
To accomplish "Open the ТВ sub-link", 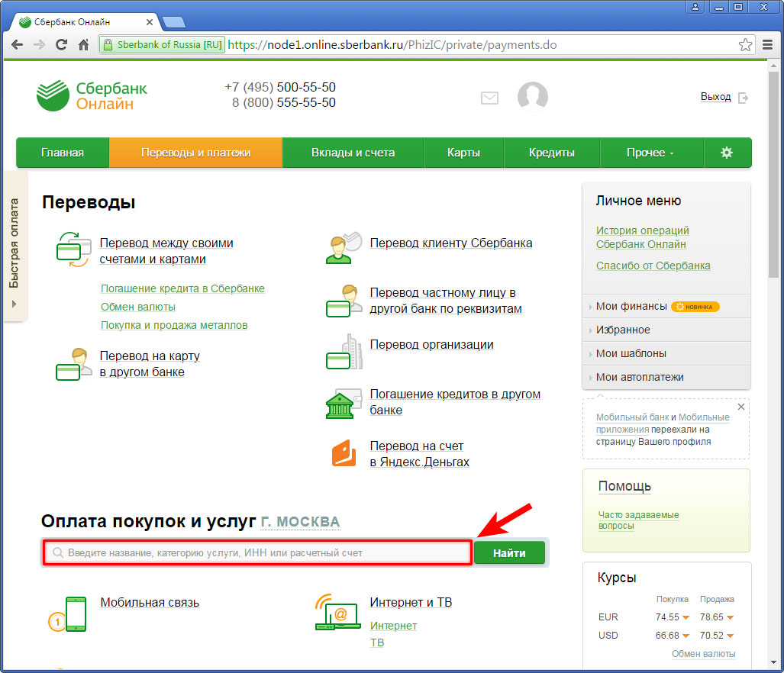I will point(377,642).
